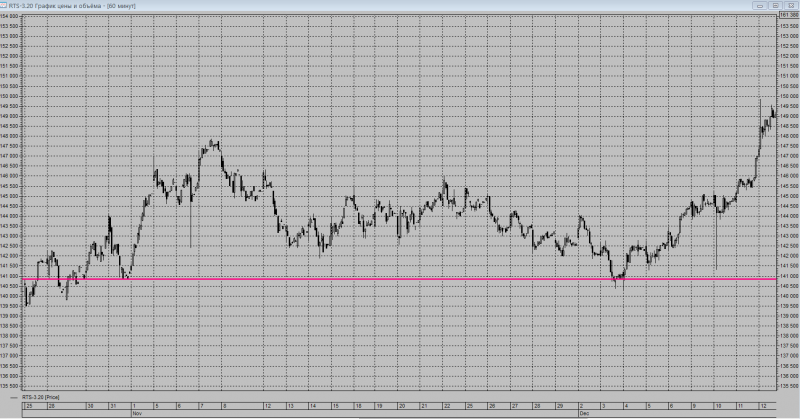
Task: Click date 18 on the time axis
Action: coord(359,406)
